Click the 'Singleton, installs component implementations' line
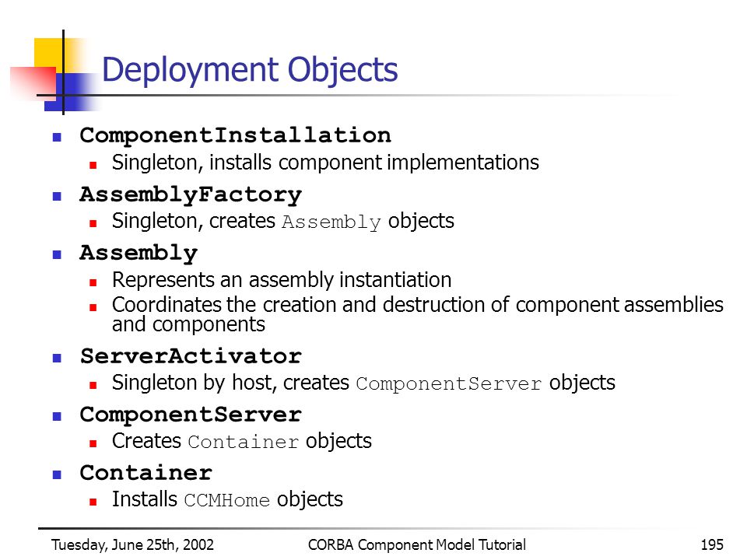This screenshot has width=747, height=560. 325,163
